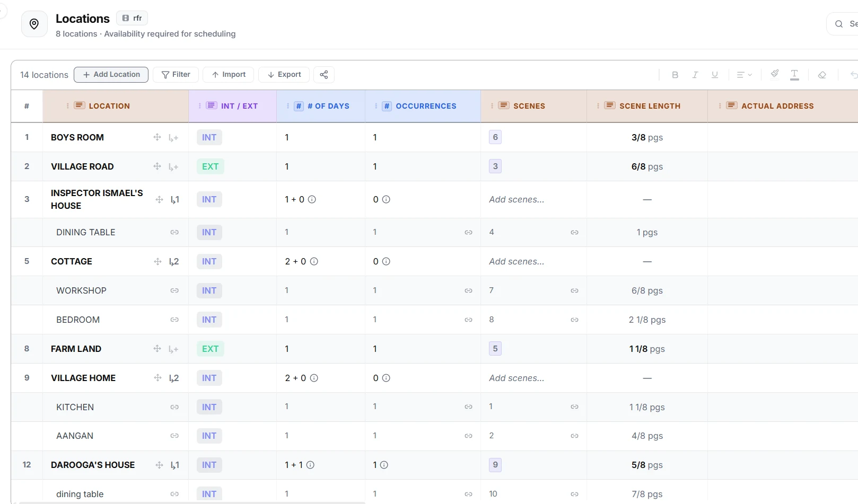This screenshot has width=858, height=504.
Task: Click the eraser clear formatting icon
Action: click(x=822, y=75)
